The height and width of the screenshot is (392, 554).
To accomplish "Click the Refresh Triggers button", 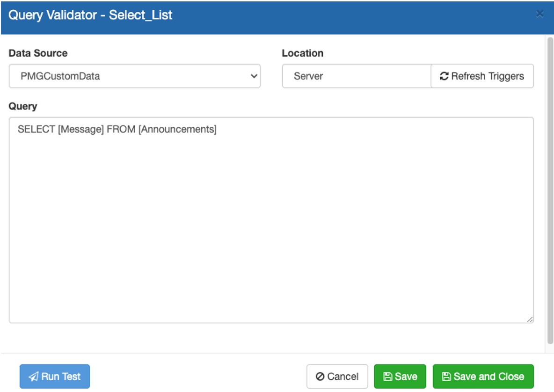I will 482,76.
